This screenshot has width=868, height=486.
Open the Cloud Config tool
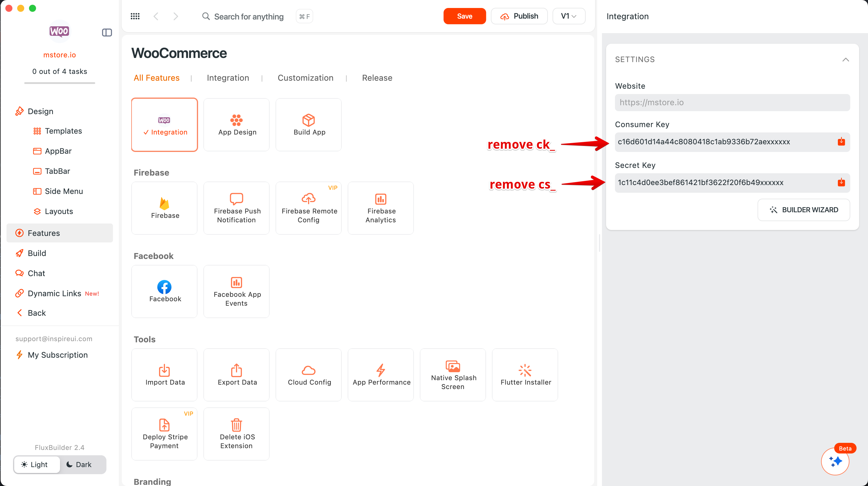tap(309, 375)
